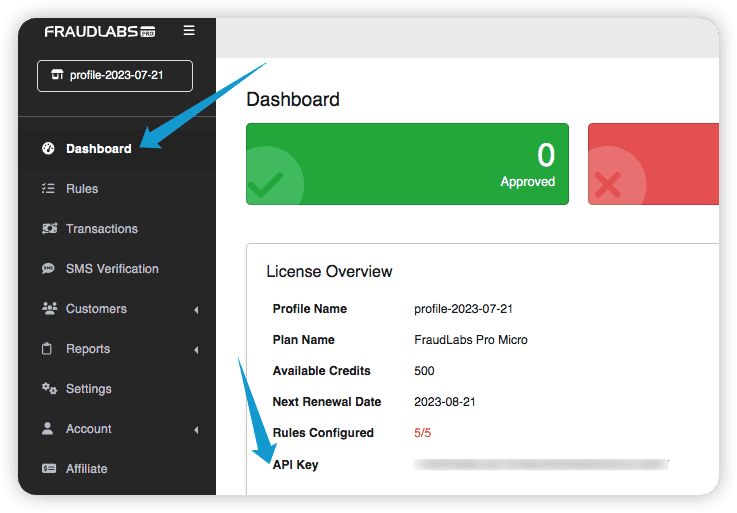Click the Settings gears icon
Screen dimensions: 737x513
(x=49, y=388)
